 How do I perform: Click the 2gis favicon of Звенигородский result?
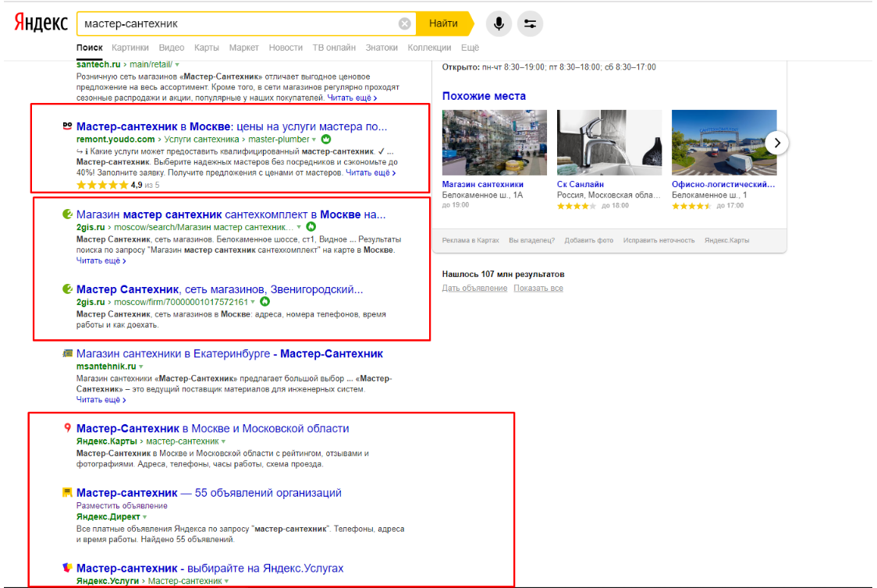point(67,289)
